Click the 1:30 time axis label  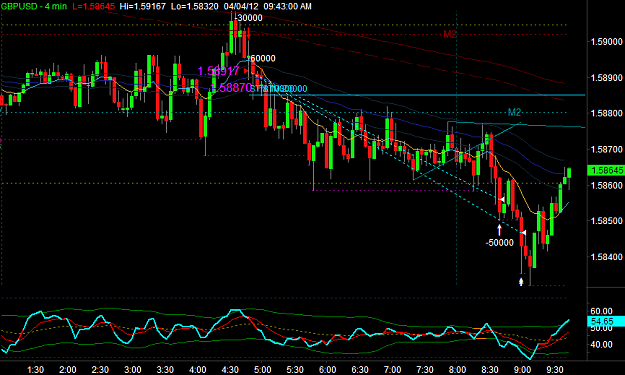point(35,370)
